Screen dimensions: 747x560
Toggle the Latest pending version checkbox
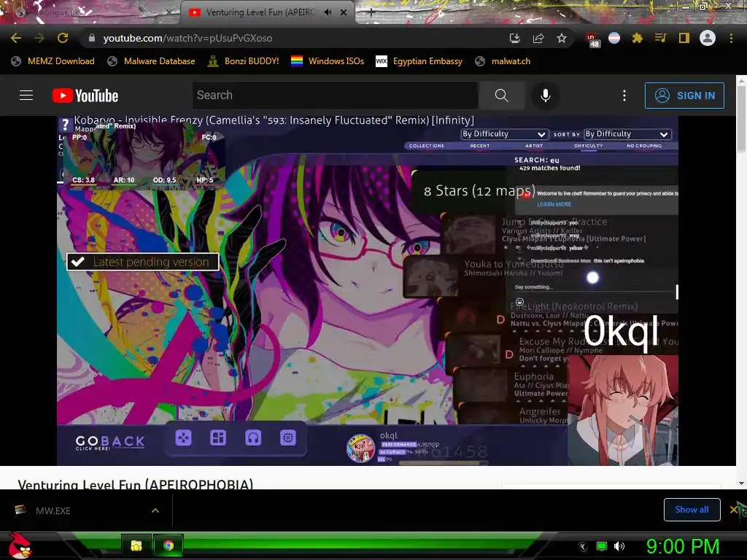click(x=143, y=262)
